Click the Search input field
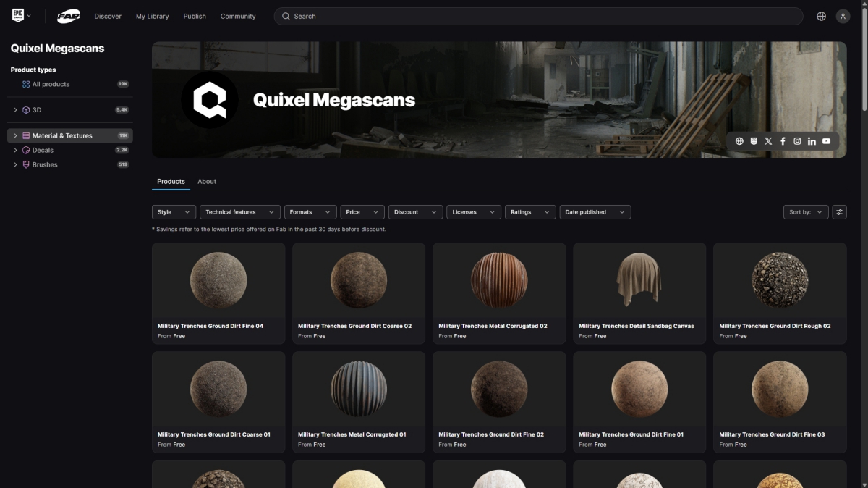 click(x=538, y=16)
